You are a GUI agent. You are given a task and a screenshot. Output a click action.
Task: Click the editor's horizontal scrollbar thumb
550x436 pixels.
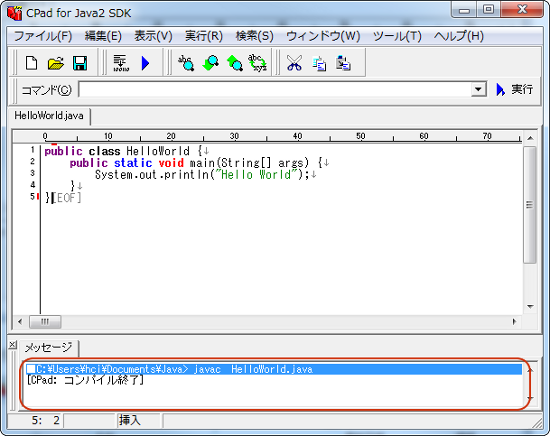tap(45, 322)
